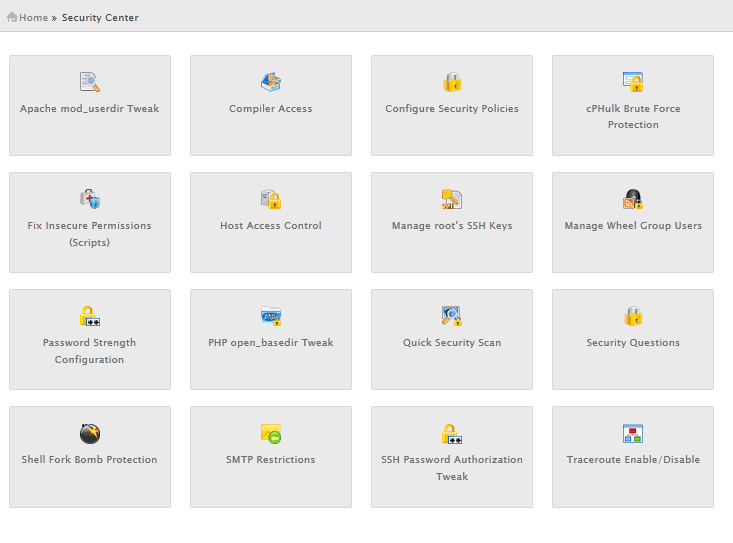The width and height of the screenshot is (733, 543).
Task: Go to Home via breadcrumb link
Action: click(x=34, y=18)
